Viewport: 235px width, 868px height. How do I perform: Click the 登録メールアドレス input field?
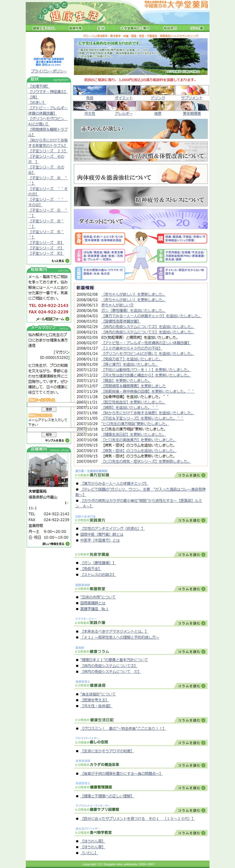coord(49,404)
